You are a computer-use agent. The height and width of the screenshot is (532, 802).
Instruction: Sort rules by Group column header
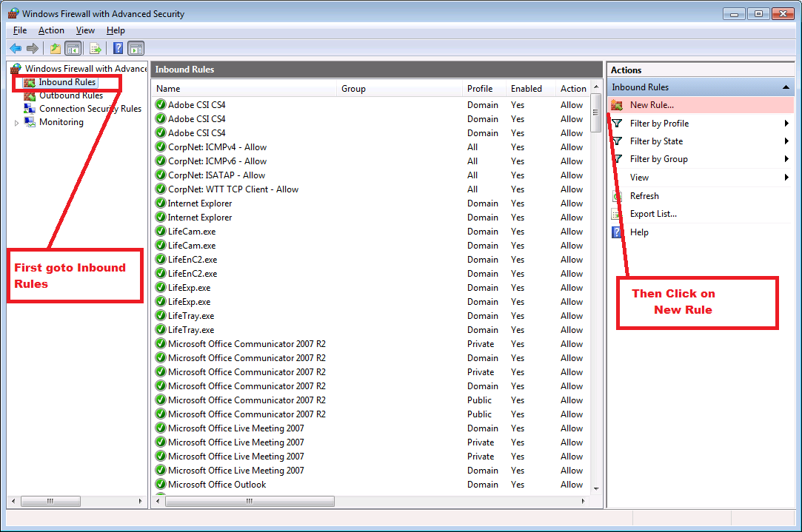(399, 88)
